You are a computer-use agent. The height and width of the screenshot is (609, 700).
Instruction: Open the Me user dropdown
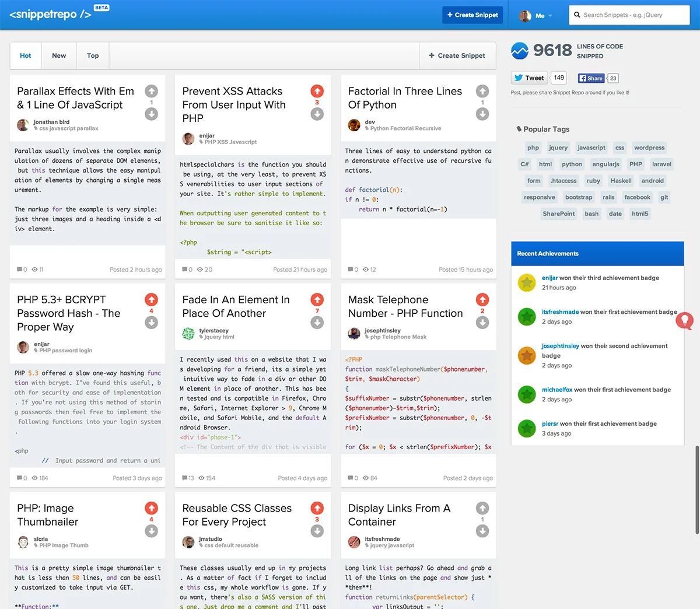click(535, 15)
